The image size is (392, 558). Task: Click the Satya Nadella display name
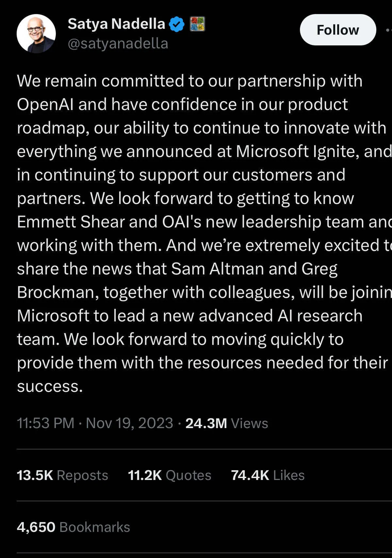[x=116, y=24]
